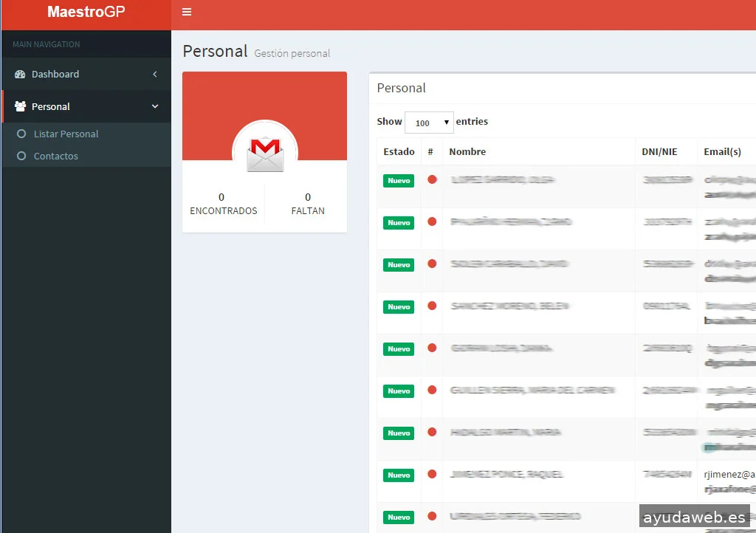Click the Personal users icon in sidebar
The image size is (756, 533).
click(x=20, y=107)
